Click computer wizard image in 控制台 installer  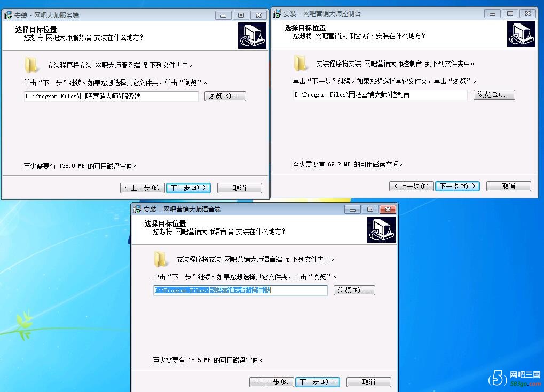521,34
